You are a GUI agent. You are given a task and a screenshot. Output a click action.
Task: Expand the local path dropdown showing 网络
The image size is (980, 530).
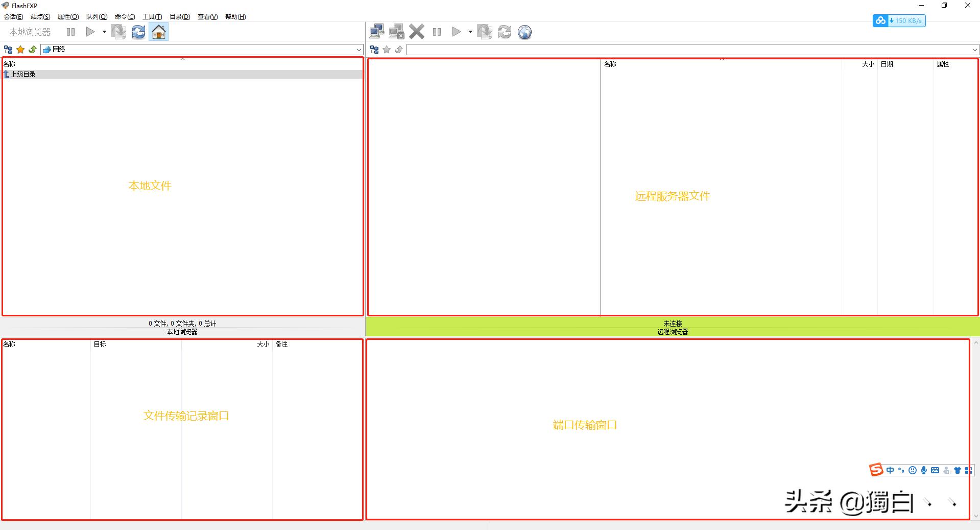pos(359,50)
